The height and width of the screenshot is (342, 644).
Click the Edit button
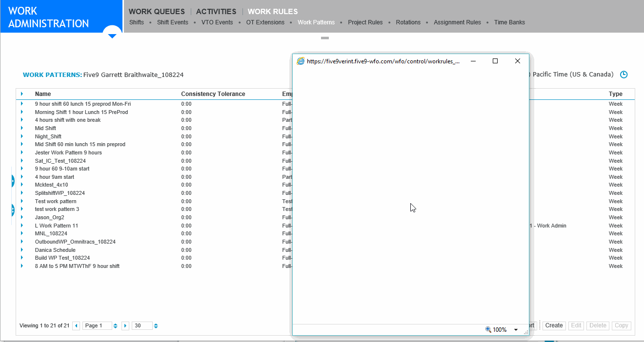tap(576, 325)
